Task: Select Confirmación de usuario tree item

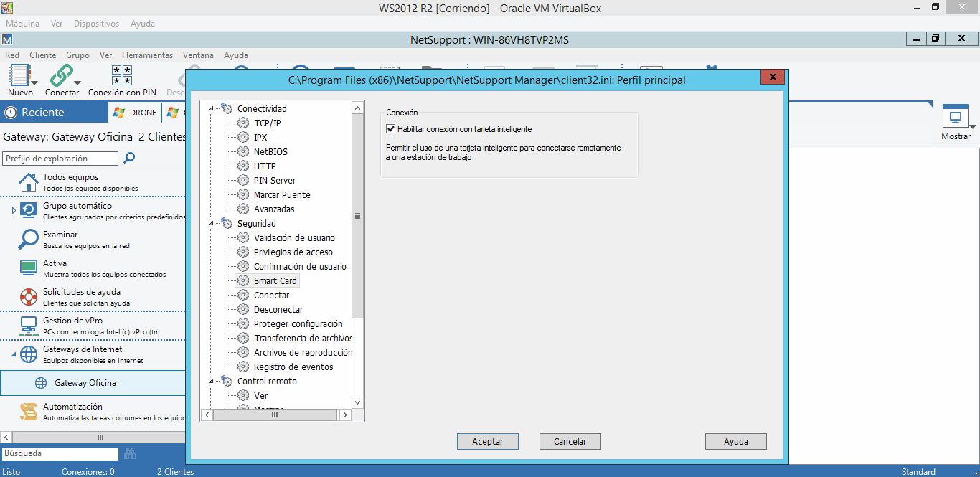Action: point(300,267)
